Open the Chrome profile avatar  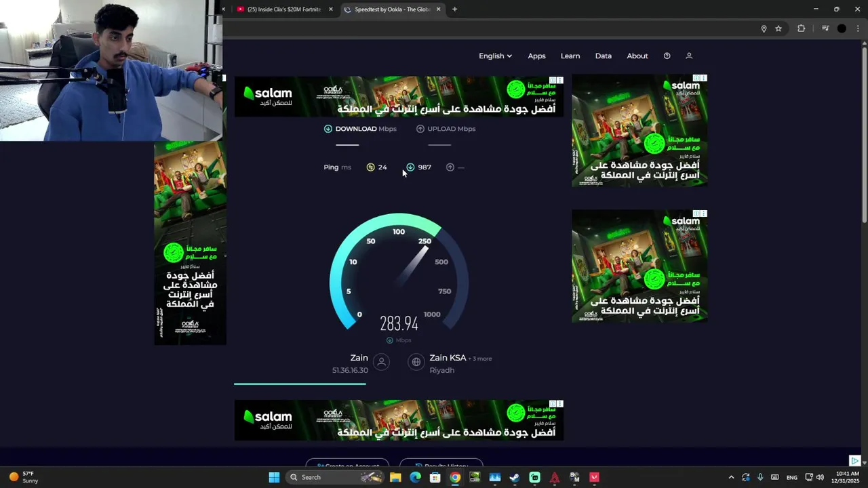(x=842, y=28)
